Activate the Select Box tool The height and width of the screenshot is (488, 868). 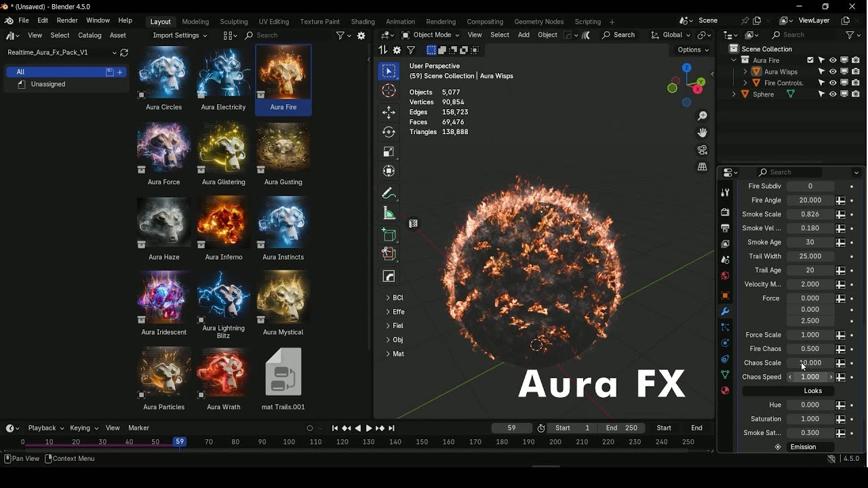[x=389, y=70]
